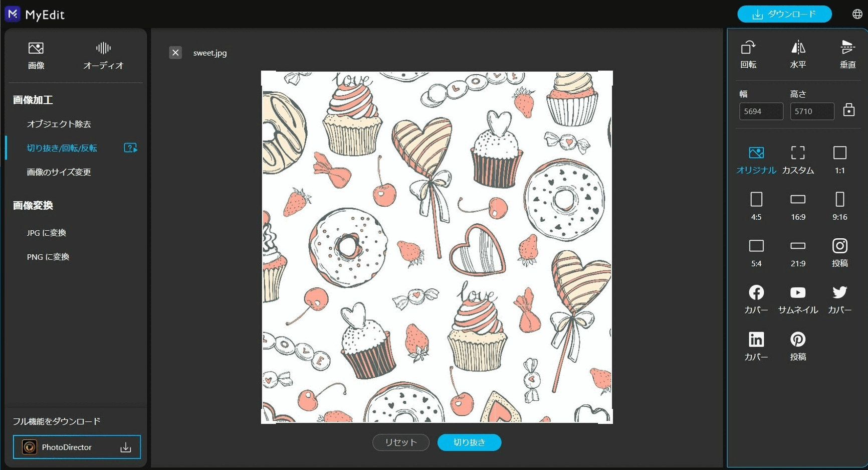The height and width of the screenshot is (470, 868).
Task: Select 切り抜き/回転/反転 in the sidebar
Action: (x=62, y=148)
